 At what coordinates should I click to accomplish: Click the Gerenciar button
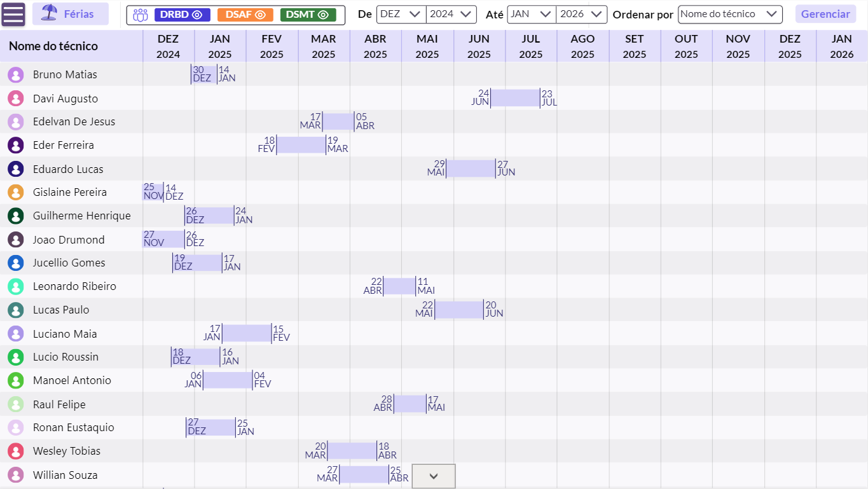click(825, 14)
